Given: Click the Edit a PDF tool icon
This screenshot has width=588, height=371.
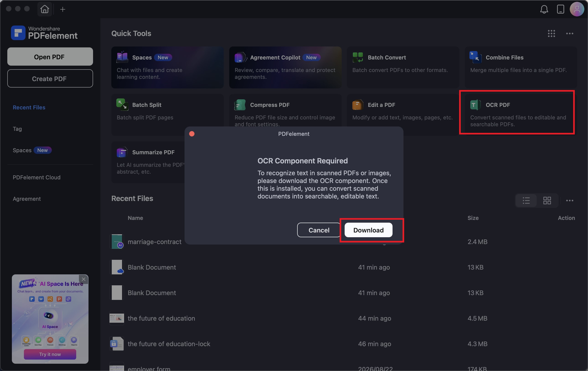Looking at the screenshot, I should 358,105.
